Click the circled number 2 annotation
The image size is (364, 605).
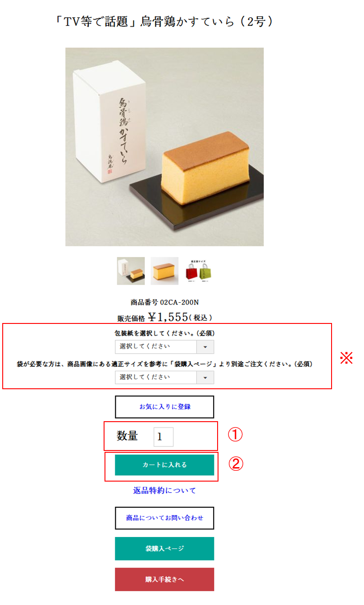(x=236, y=464)
